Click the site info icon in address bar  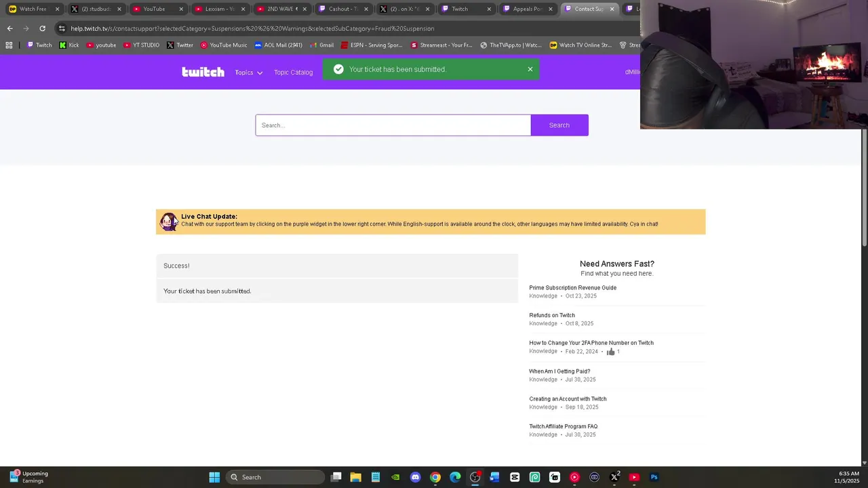[x=62, y=28]
